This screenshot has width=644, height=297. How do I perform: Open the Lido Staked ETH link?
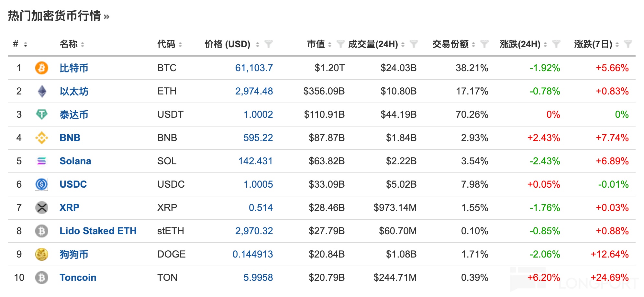click(x=98, y=231)
